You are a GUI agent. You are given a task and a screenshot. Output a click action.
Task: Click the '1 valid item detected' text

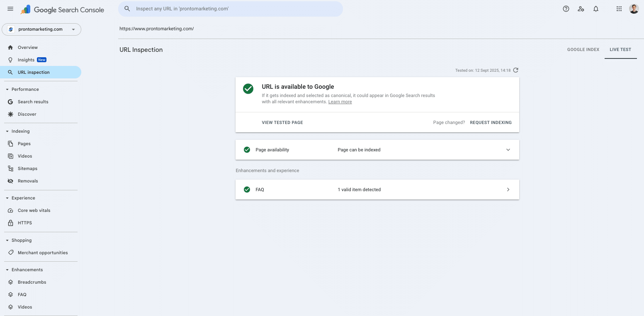pos(359,190)
